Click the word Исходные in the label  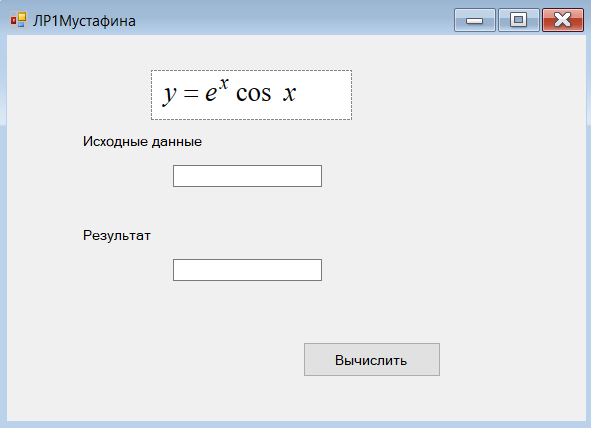(115, 142)
